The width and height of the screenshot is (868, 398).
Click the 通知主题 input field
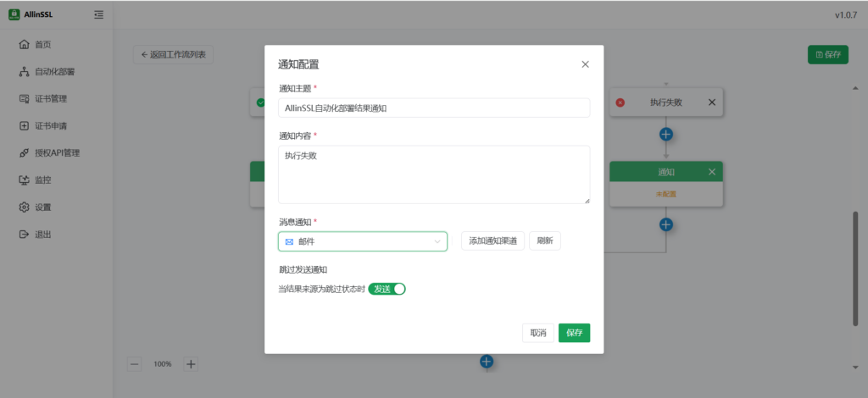[x=434, y=108]
